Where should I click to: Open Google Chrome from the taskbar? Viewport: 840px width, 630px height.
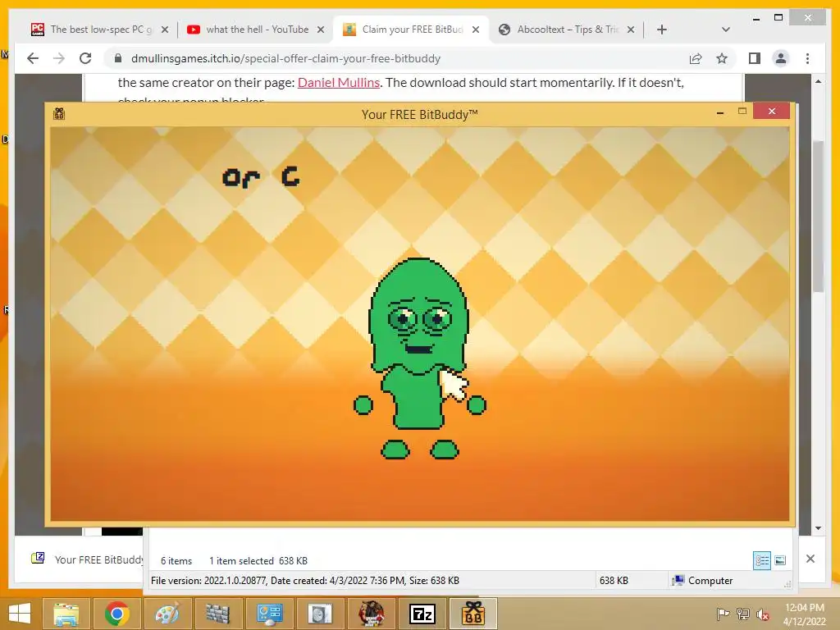pyautogui.click(x=116, y=614)
